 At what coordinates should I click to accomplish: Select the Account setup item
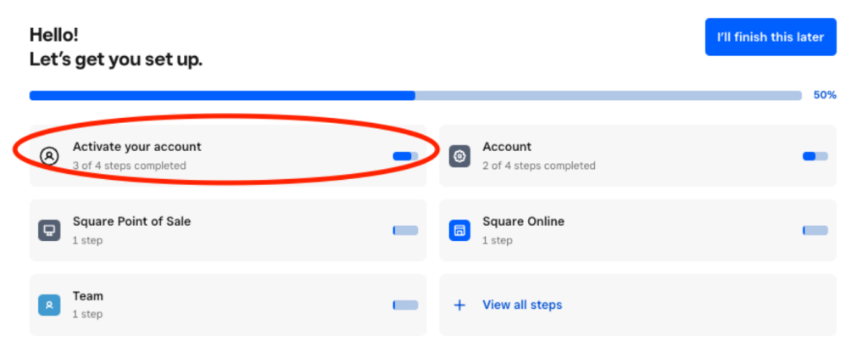[x=507, y=147]
